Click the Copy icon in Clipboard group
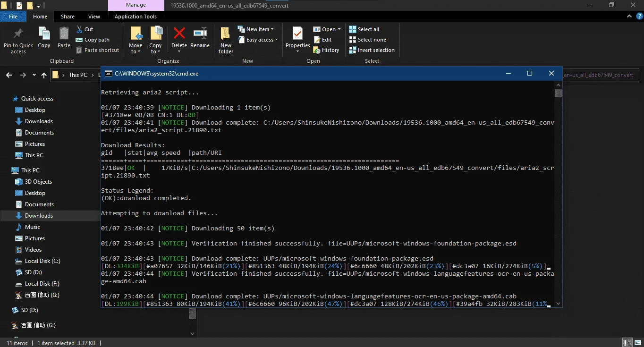The height and width of the screenshot is (347, 644). coord(44,34)
